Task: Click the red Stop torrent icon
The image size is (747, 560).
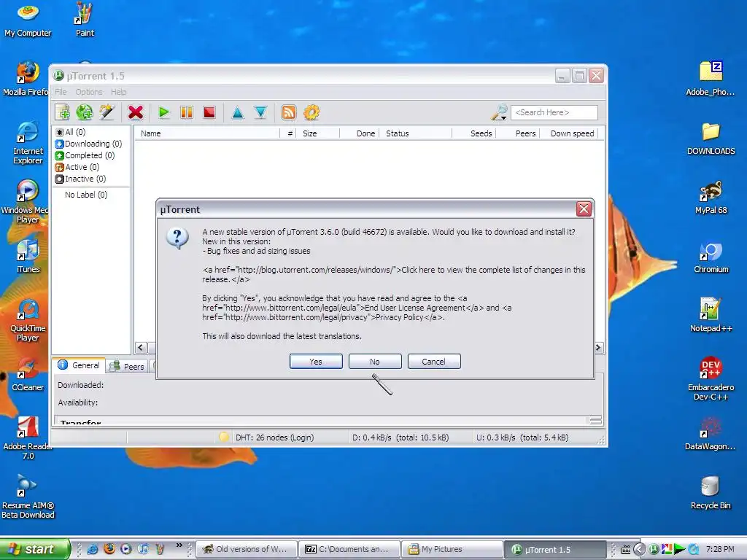Action: pyautogui.click(x=209, y=112)
